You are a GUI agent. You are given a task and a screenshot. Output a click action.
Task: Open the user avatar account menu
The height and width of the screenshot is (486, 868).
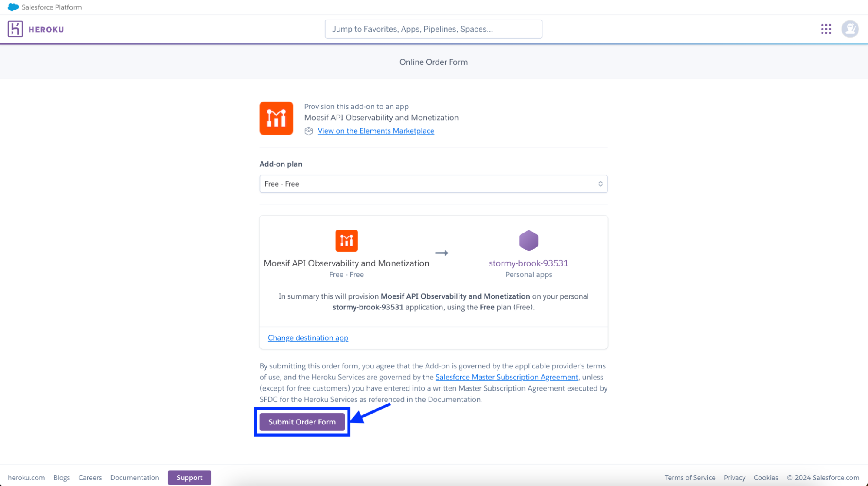849,29
